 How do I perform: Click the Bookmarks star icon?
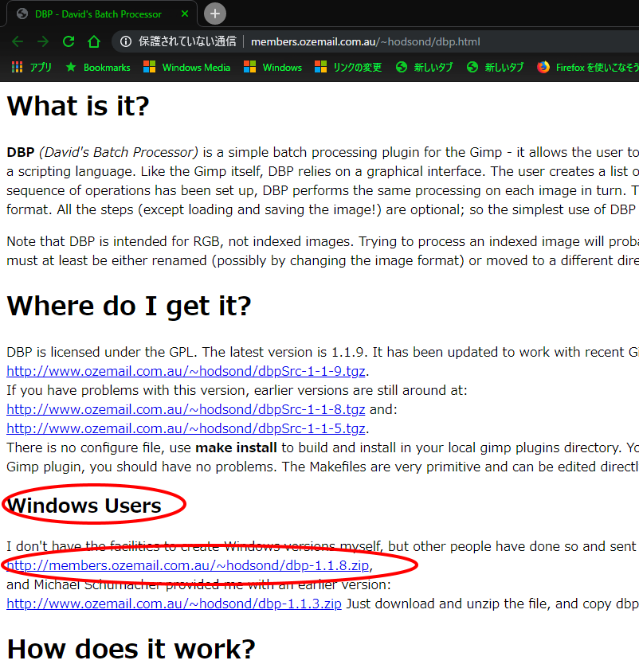(x=71, y=68)
